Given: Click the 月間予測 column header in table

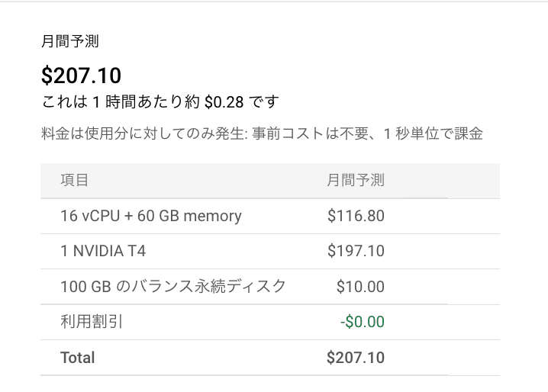Looking at the screenshot, I should click(356, 180).
